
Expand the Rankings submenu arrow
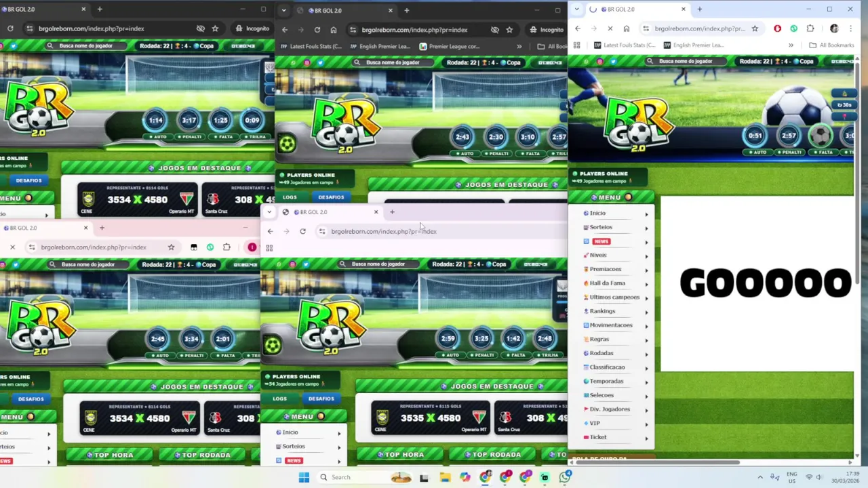pyautogui.click(x=646, y=312)
